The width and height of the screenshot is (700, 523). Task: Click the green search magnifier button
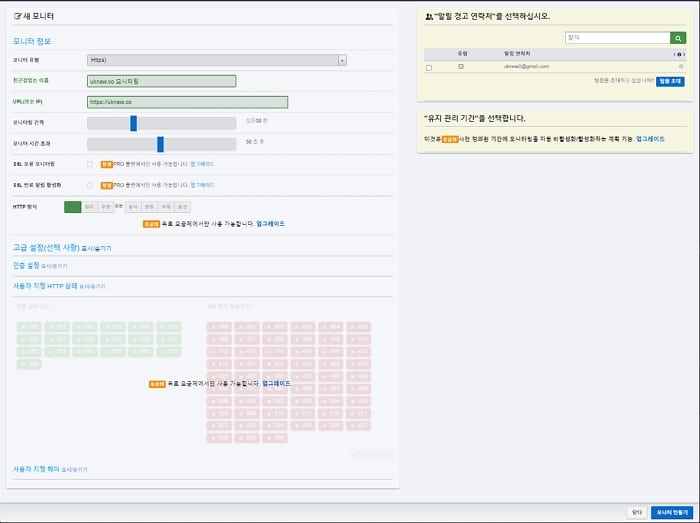pos(678,38)
